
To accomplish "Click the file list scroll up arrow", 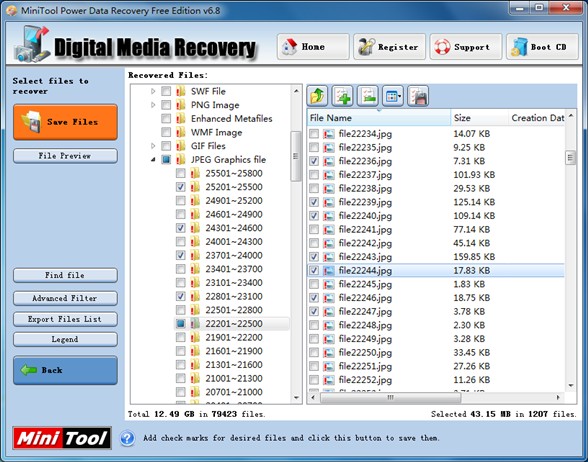I will (x=570, y=116).
